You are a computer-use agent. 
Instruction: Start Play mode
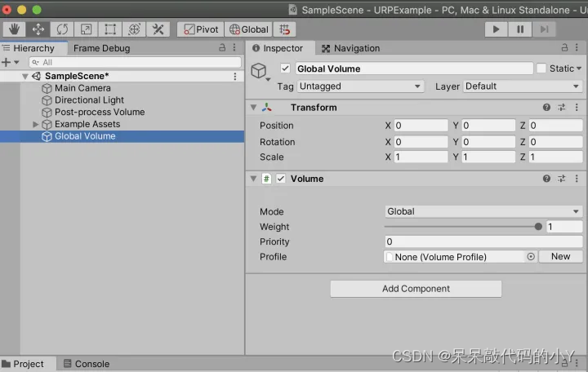[x=496, y=29]
